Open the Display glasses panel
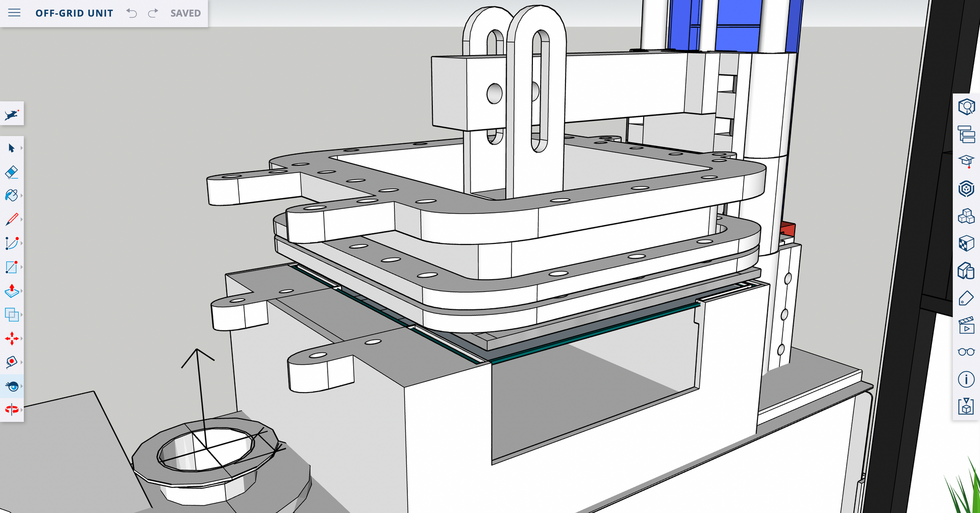 click(x=966, y=352)
